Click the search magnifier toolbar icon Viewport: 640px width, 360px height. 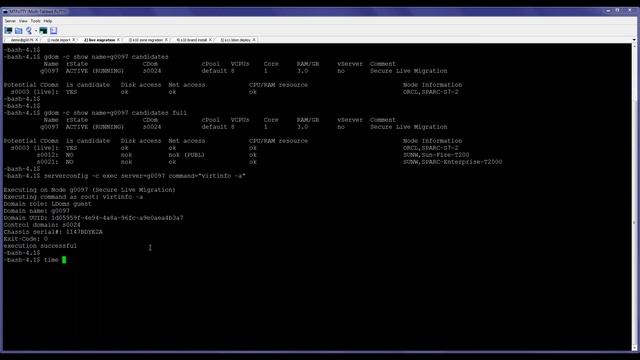(29, 31)
